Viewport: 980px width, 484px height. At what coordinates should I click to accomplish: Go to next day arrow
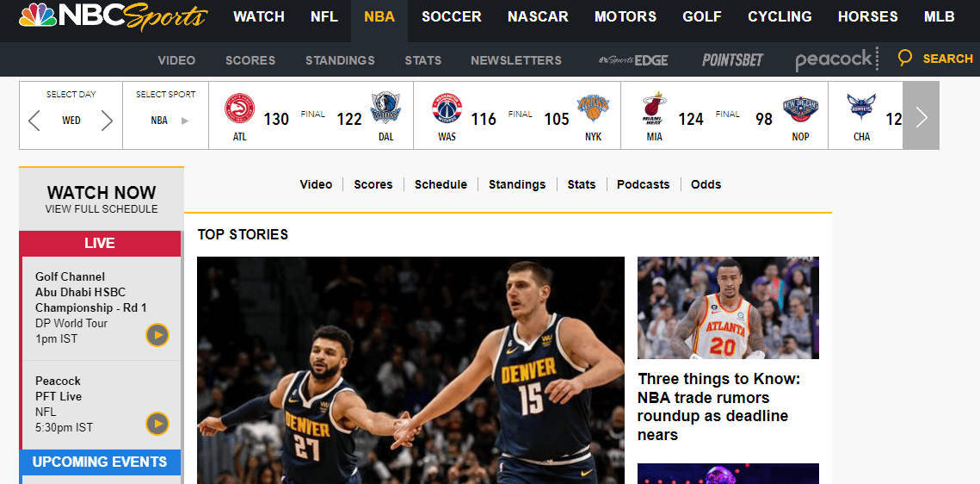107,120
